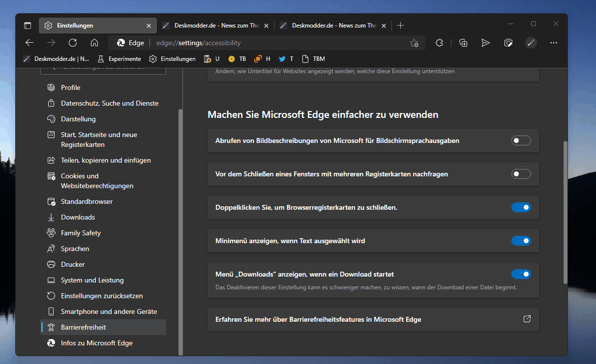
Task: Disable the double-click to close tabs toggle
Action: click(x=521, y=208)
